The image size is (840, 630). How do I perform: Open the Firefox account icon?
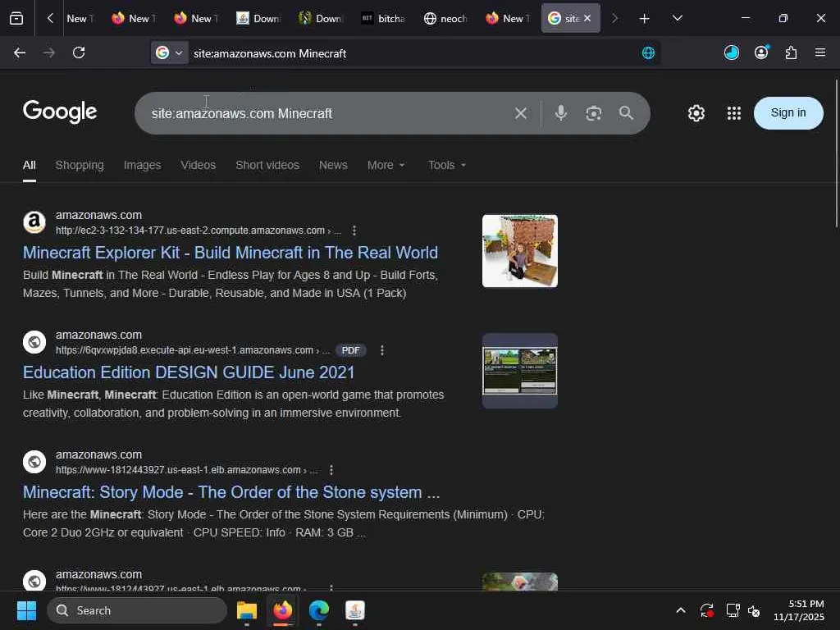[x=761, y=52]
